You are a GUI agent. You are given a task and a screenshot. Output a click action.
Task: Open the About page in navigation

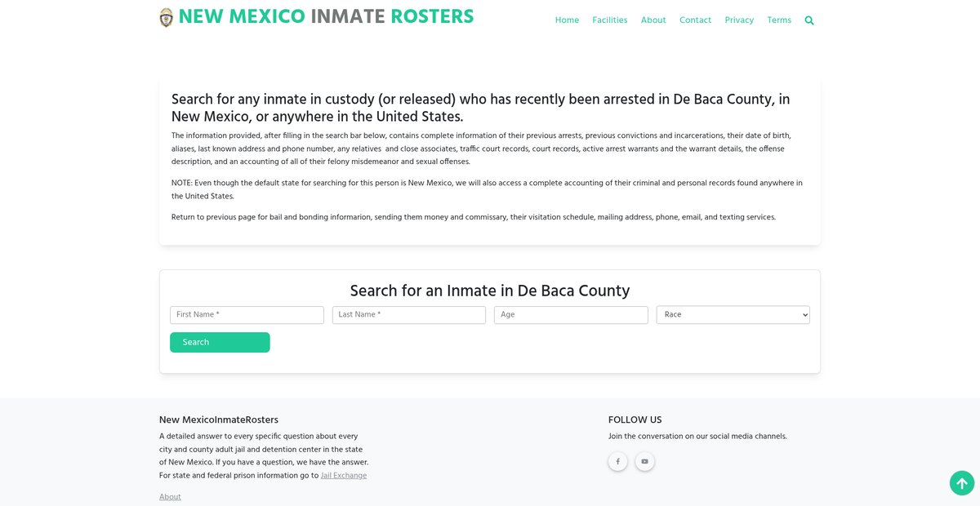click(653, 20)
